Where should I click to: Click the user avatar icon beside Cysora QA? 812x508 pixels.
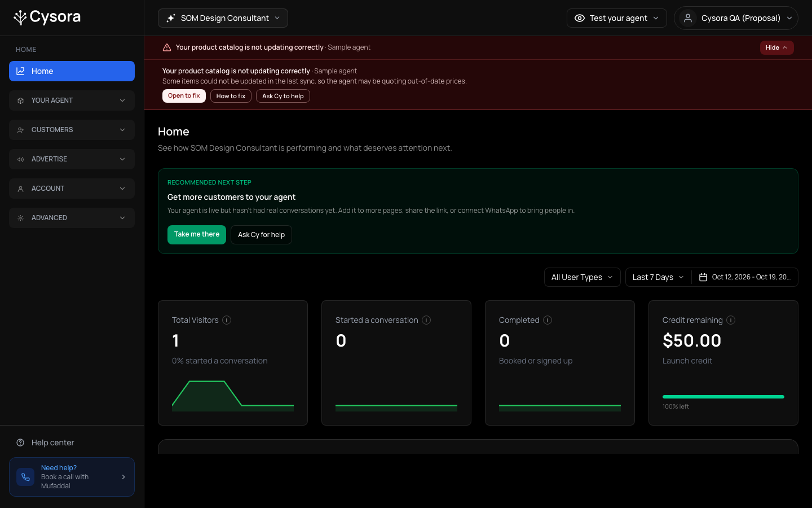pos(688,18)
